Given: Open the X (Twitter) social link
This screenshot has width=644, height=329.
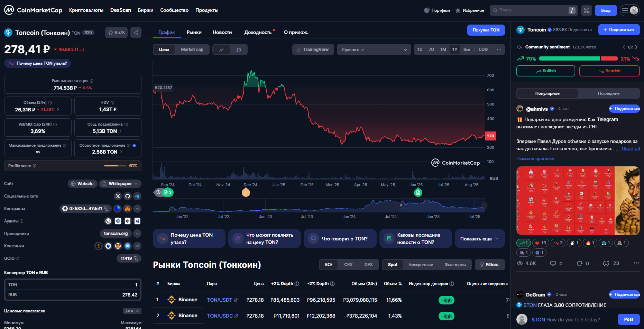Looking at the screenshot, I should point(118,196).
